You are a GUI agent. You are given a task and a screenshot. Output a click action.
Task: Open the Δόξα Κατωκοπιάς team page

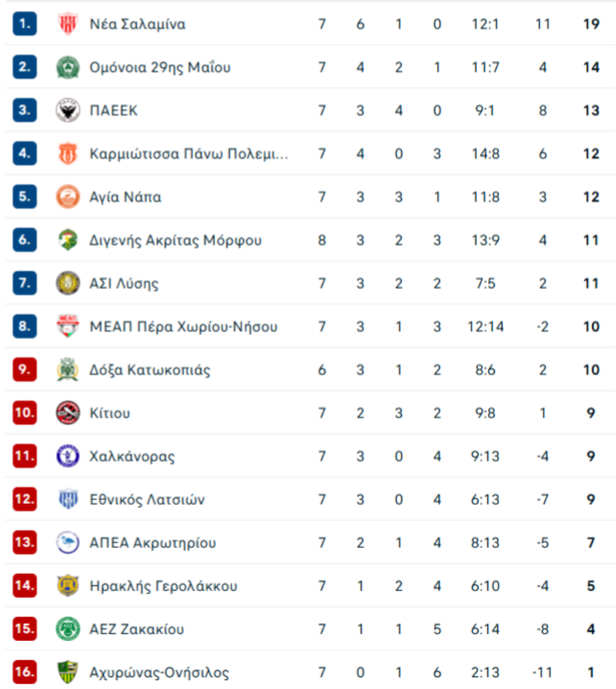coord(150,370)
